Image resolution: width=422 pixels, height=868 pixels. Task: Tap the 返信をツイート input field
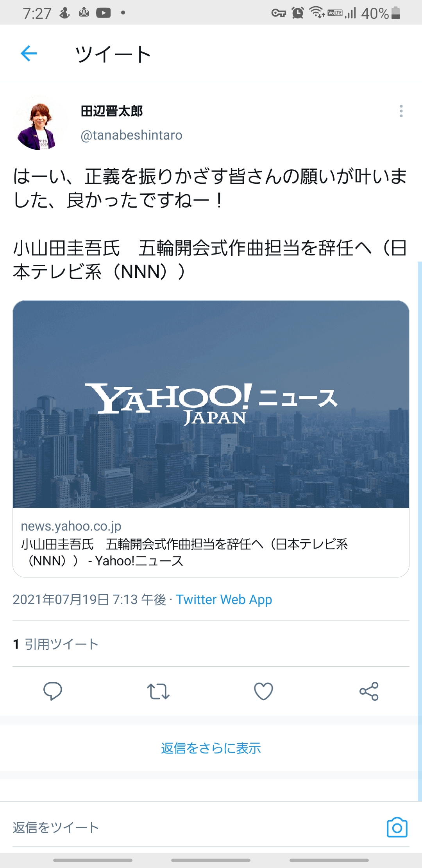(x=195, y=827)
